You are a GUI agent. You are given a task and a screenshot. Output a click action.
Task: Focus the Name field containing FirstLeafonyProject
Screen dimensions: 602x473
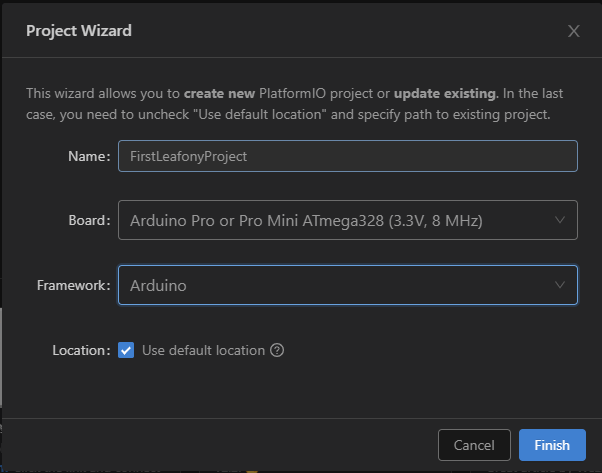[x=347, y=156]
